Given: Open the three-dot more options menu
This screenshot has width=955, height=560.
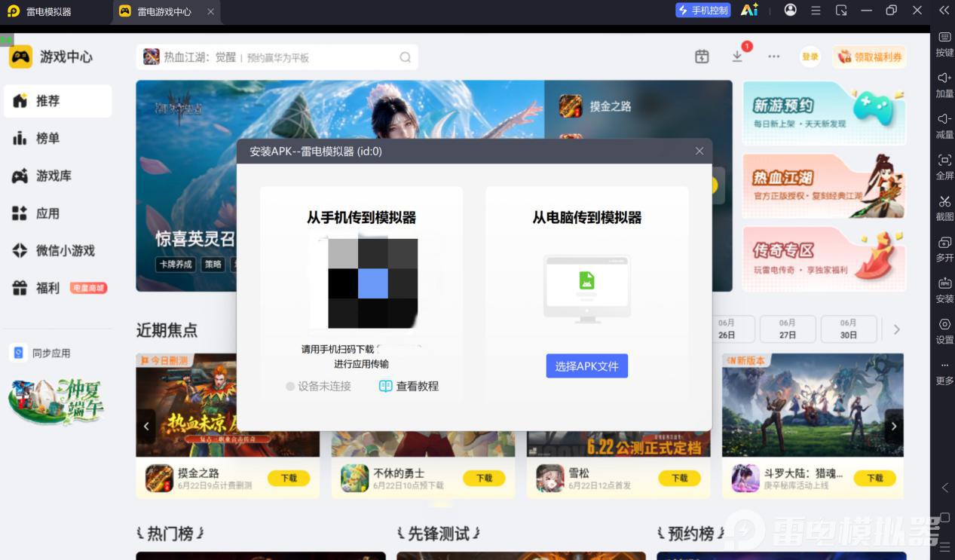Looking at the screenshot, I should pyautogui.click(x=773, y=57).
